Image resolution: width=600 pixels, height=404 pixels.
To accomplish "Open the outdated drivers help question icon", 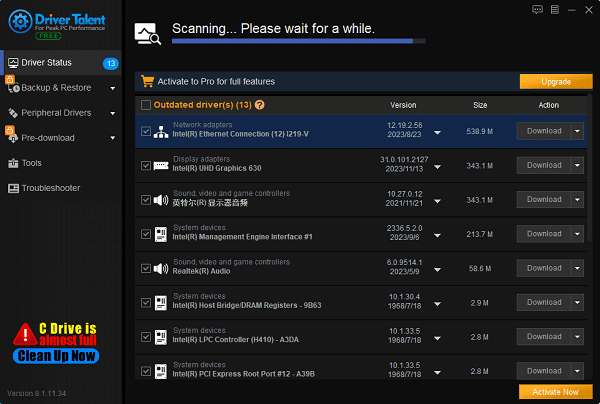I will (x=259, y=105).
